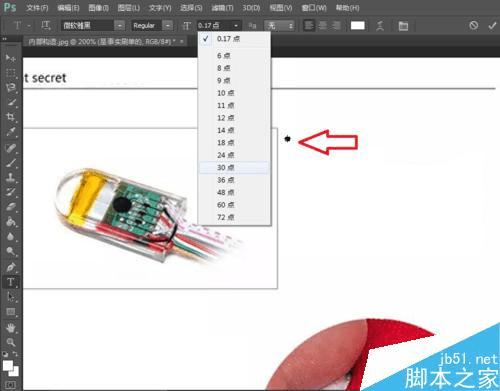Select the Healing Brush tool
Viewport: 500px width, 391px height.
(10, 148)
